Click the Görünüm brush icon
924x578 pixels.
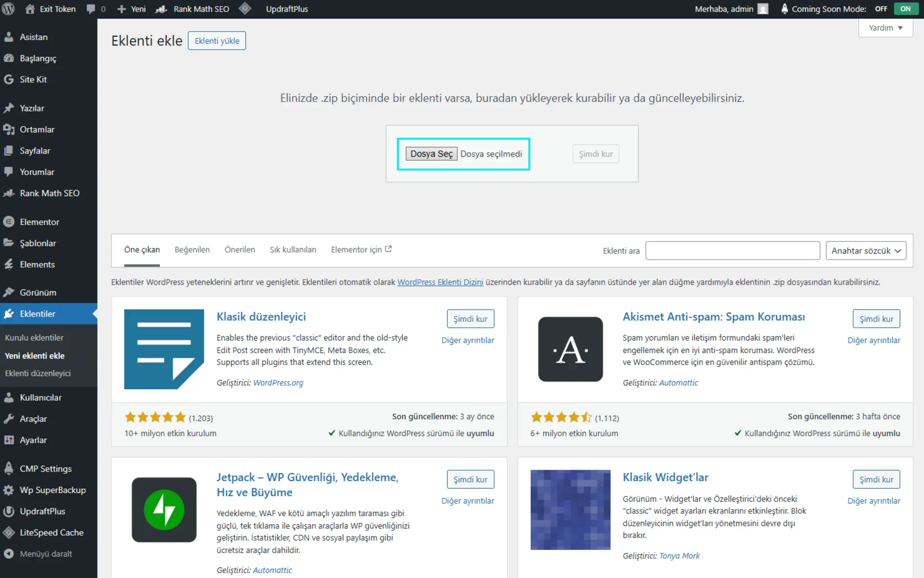tap(9, 292)
